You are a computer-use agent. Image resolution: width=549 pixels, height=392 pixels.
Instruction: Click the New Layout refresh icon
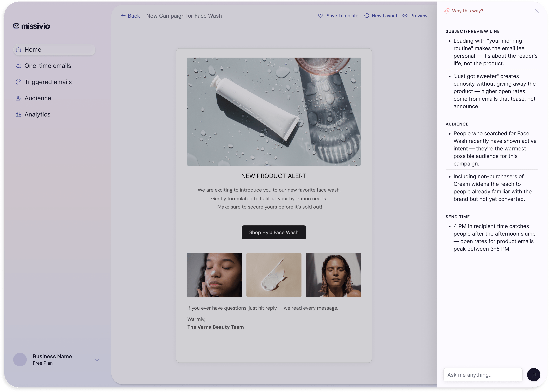(x=366, y=16)
